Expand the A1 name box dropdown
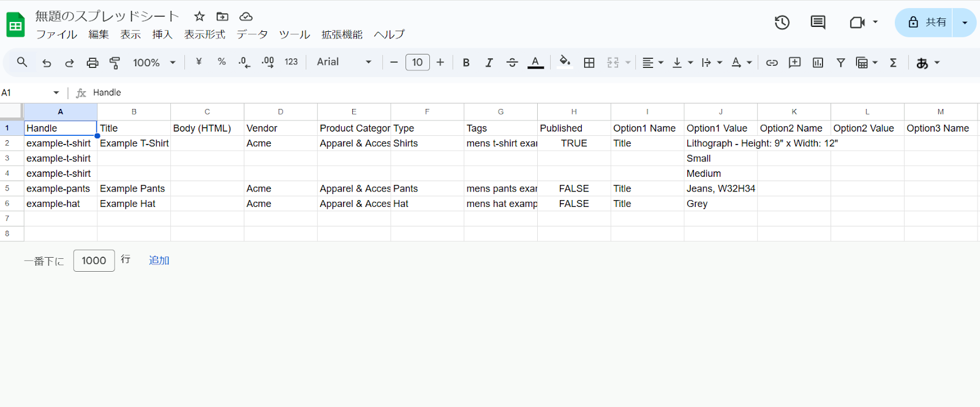Screen dimensions: 980x407 click(56, 92)
